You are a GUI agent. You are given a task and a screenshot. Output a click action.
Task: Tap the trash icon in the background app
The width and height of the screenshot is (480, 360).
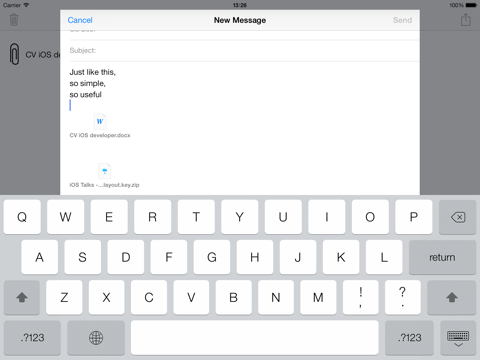(x=14, y=20)
